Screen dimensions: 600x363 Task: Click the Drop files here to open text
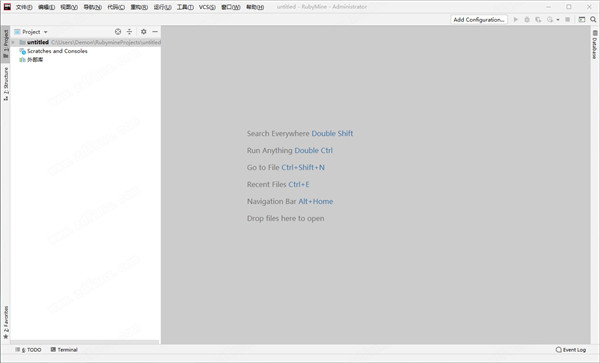coord(285,218)
